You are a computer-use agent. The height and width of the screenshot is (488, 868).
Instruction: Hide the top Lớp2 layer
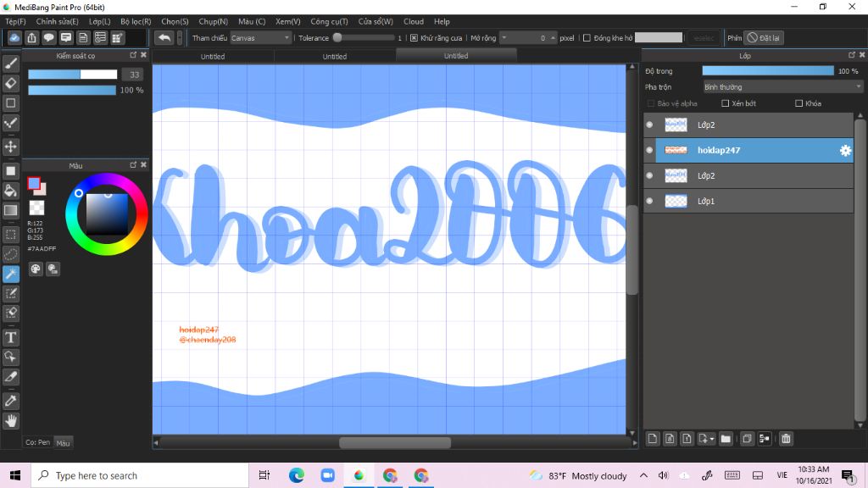tap(649, 125)
